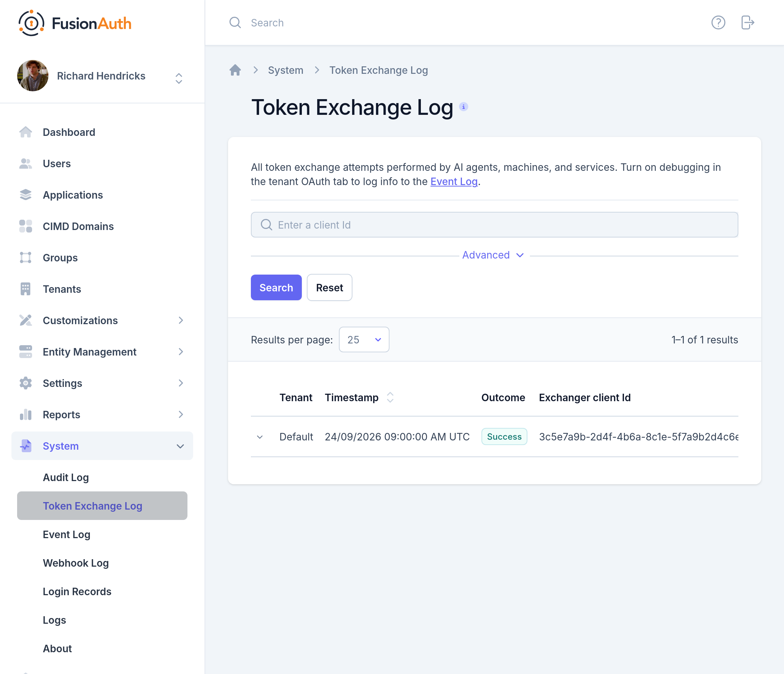Click the 24/09/2026 timestamp cell
Viewport: 784px width, 674px height.
pos(397,437)
